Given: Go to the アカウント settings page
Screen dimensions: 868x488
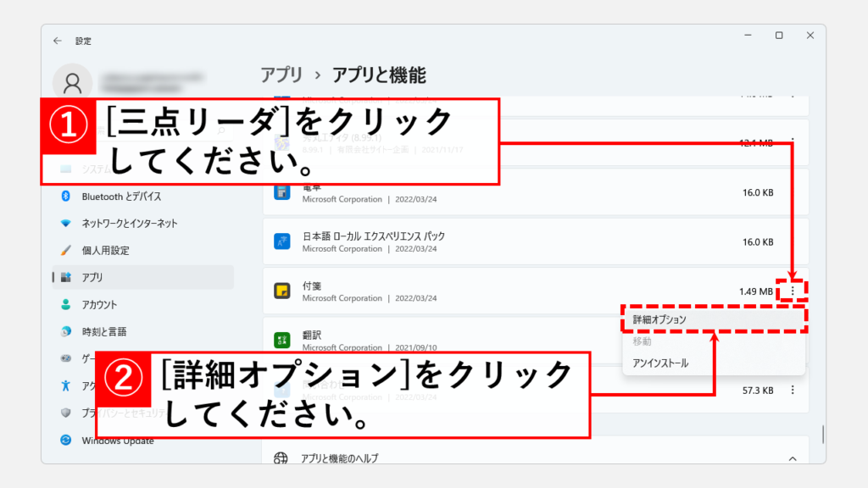Looking at the screenshot, I should [x=99, y=305].
